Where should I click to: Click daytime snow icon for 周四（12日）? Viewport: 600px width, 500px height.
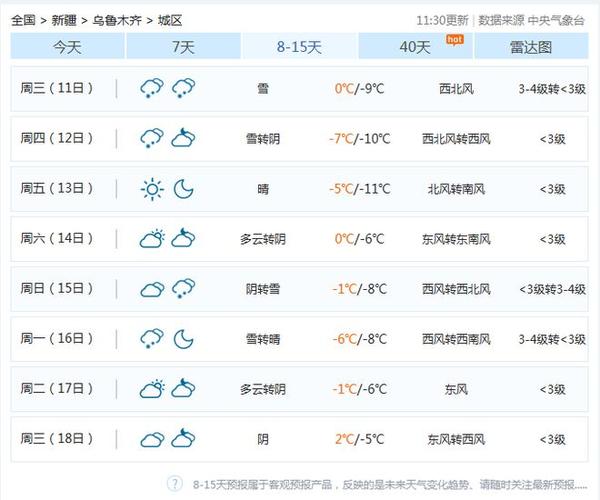tap(152, 138)
